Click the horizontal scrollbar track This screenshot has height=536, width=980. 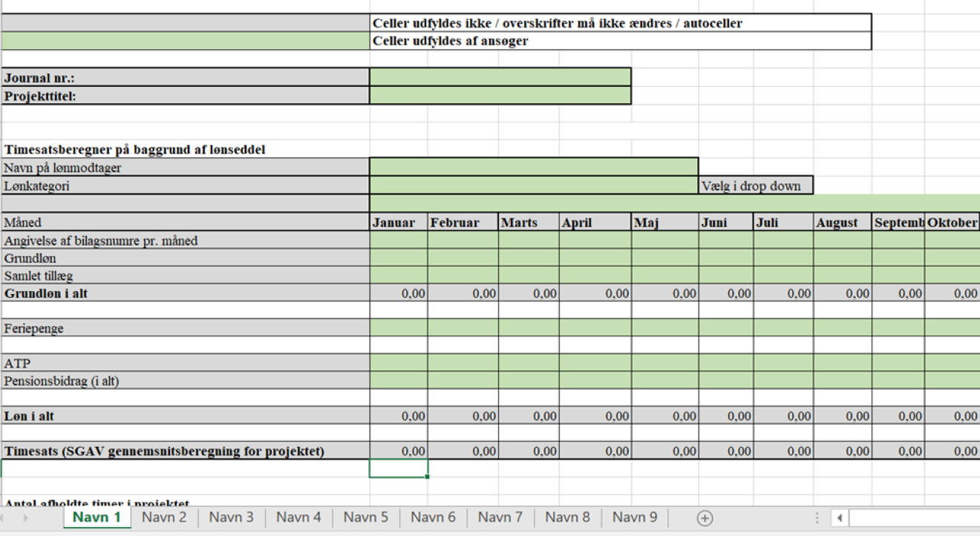click(913, 518)
